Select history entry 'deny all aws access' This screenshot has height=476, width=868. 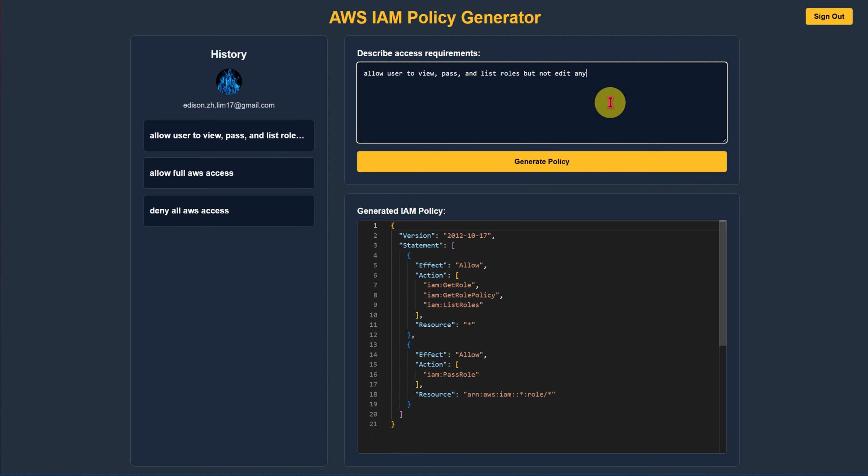[x=229, y=211]
